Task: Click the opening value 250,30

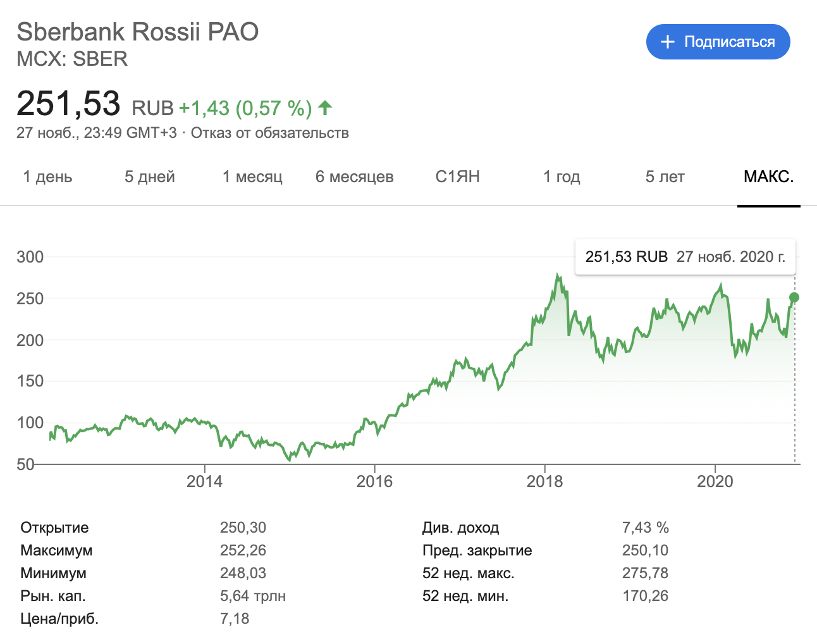Action: [x=243, y=528]
